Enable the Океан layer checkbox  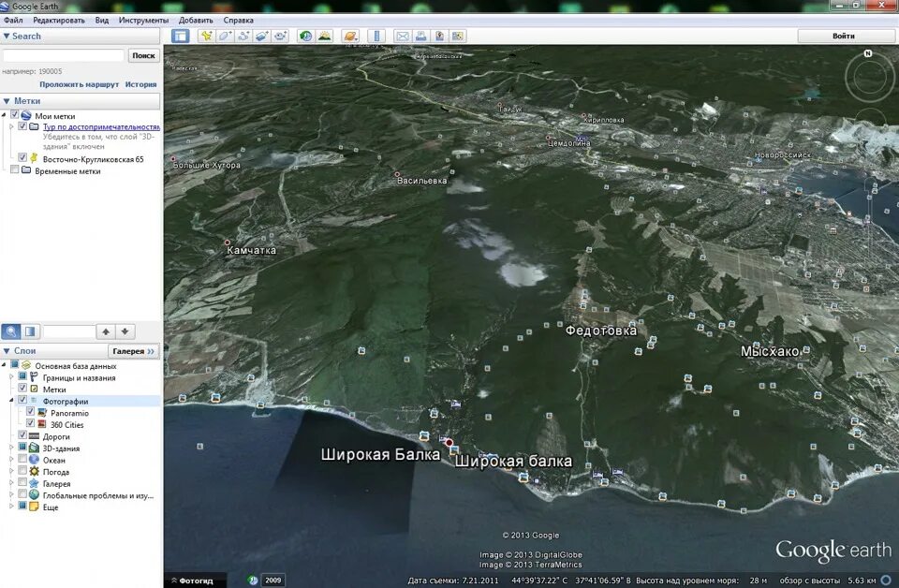point(22,459)
